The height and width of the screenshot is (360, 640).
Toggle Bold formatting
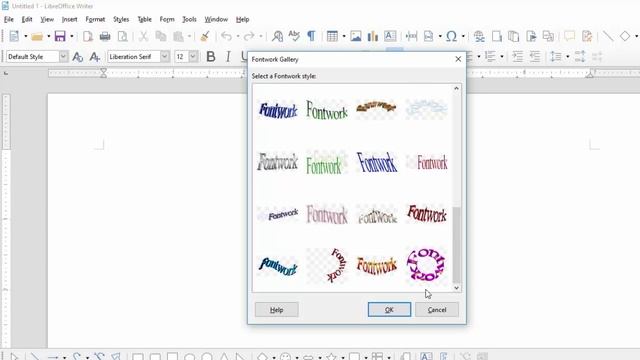pyautogui.click(x=211, y=57)
